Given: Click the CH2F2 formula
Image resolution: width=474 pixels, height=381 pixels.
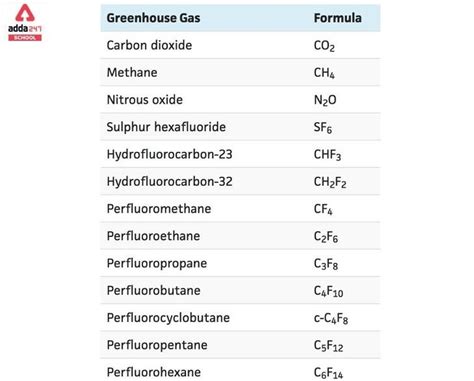Looking at the screenshot, I should [x=330, y=182].
